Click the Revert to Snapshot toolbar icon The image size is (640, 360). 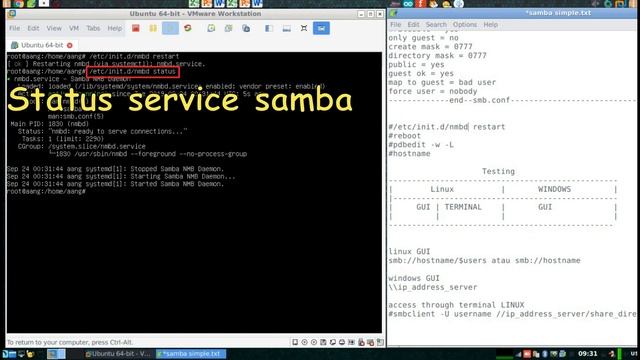point(229,28)
